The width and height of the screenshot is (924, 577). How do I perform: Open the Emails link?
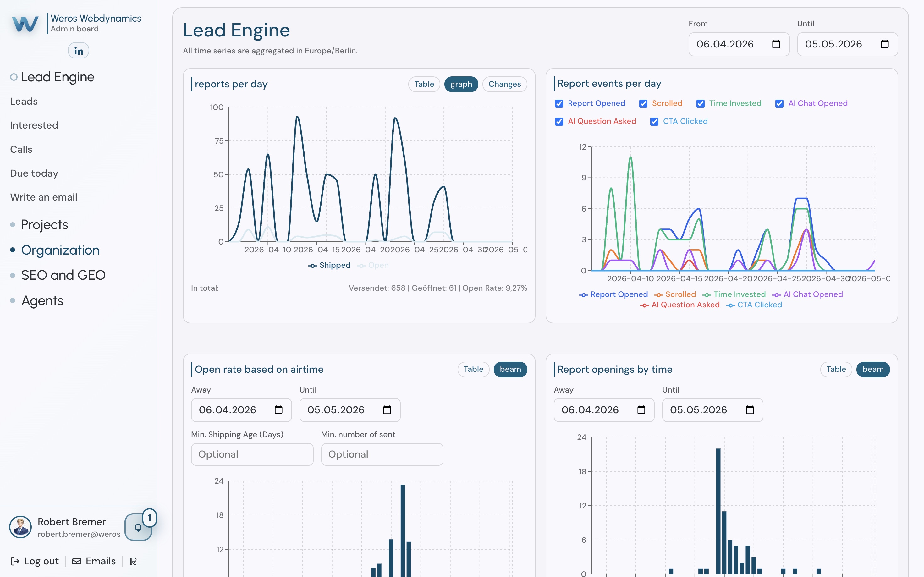pos(94,561)
